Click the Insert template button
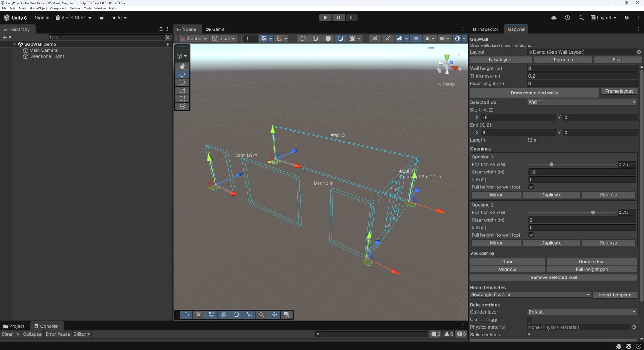 615,295
